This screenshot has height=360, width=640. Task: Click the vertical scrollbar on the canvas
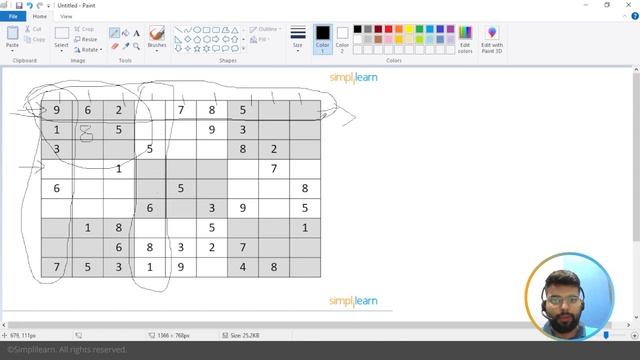pyautogui.click(x=636, y=157)
